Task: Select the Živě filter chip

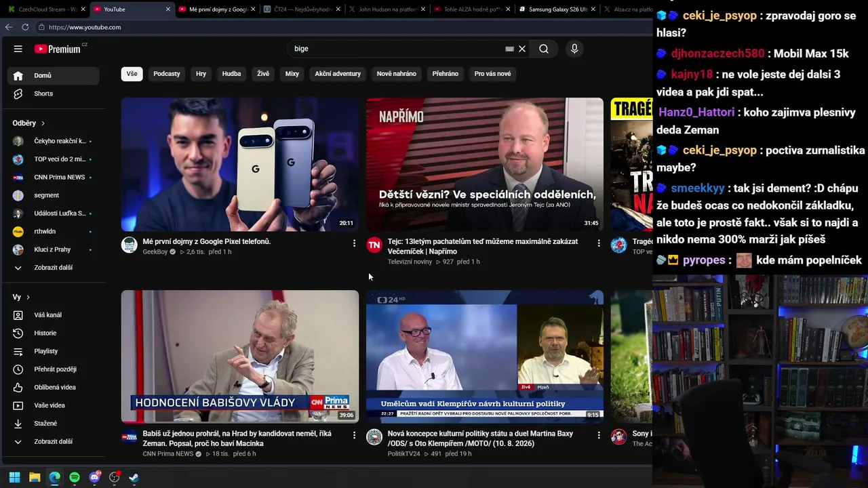Action: (263, 74)
